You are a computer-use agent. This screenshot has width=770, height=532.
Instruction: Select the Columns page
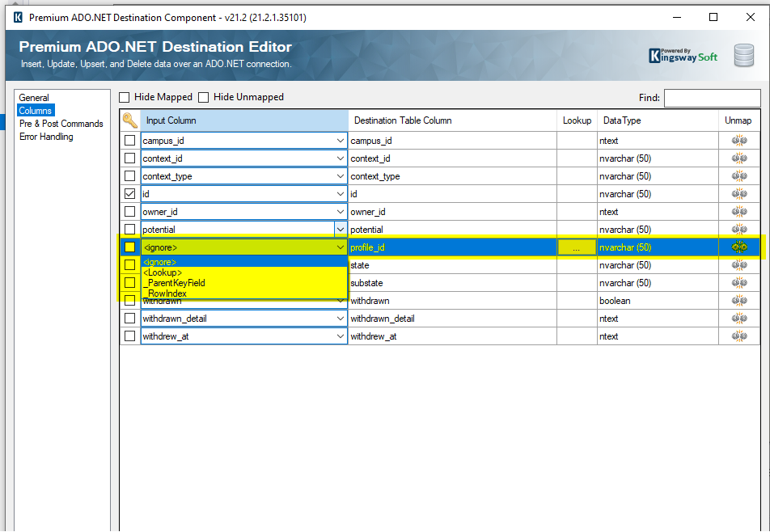pyautogui.click(x=36, y=111)
